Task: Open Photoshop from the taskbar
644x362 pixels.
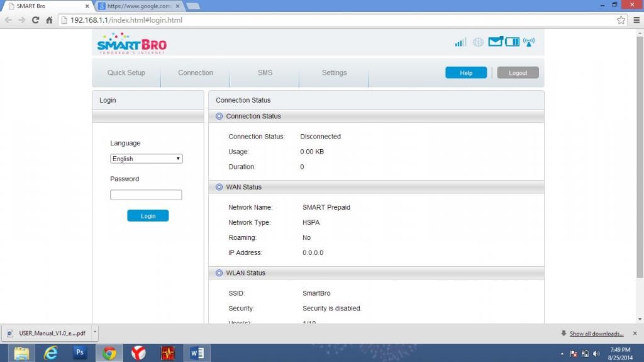Action: click(80, 353)
